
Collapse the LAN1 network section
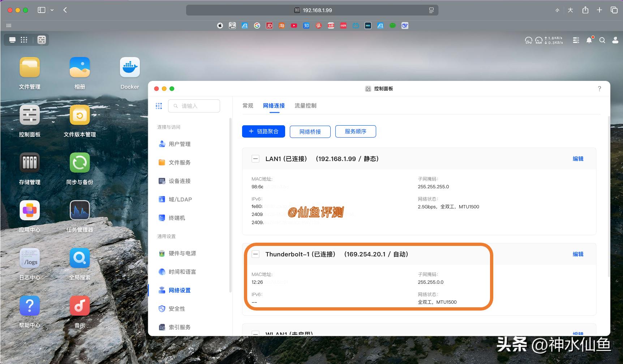255,159
